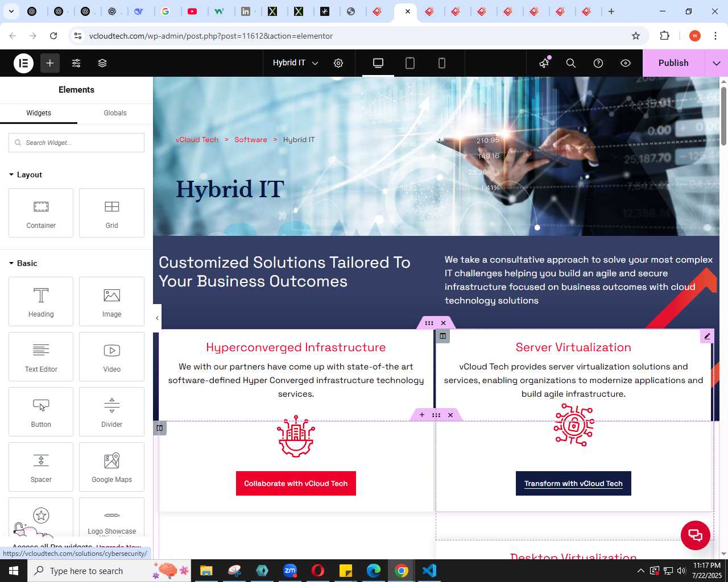728x582 pixels.
Task: Collapse the Basic section
Action: tap(23, 263)
